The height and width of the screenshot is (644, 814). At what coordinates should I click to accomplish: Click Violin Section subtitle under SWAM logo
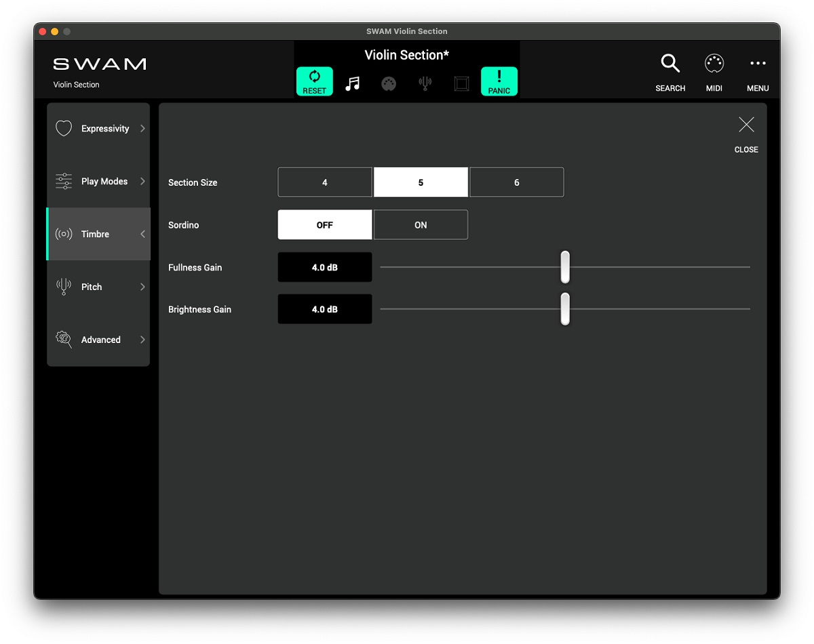[x=77, y=85]
